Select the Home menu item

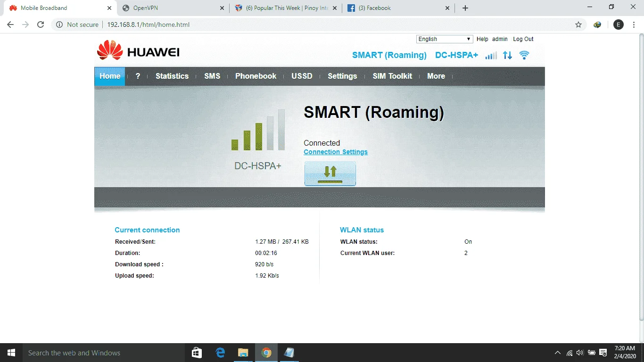110,76
